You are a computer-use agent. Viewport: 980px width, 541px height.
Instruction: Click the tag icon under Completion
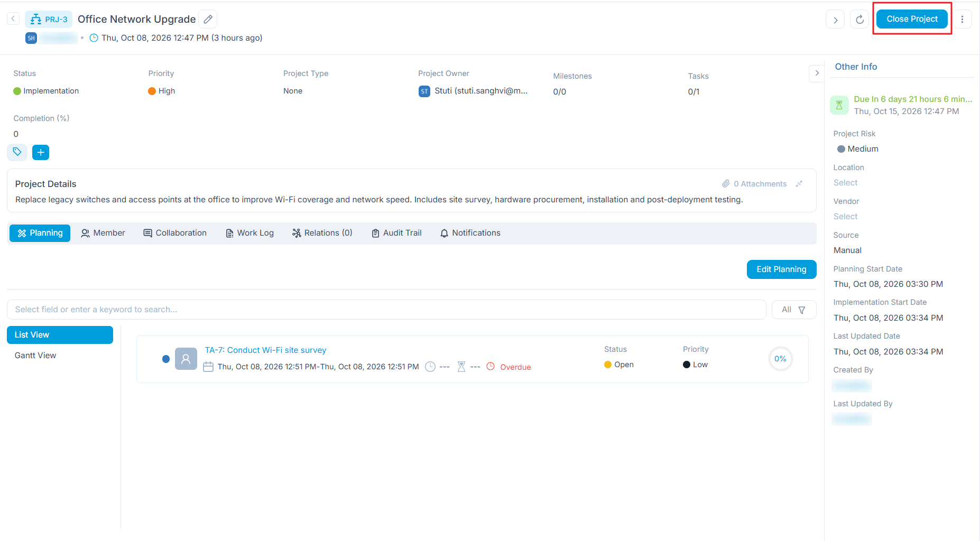point(17,152)
